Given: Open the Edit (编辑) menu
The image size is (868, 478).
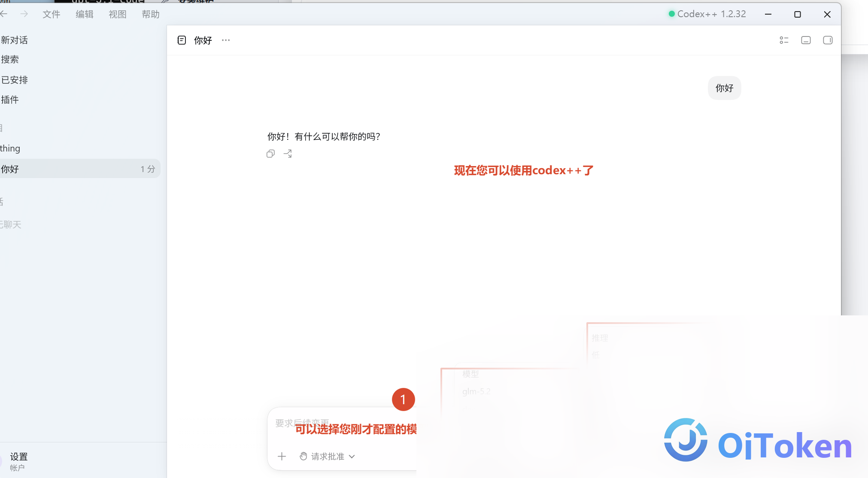Looking at the screenshot, I should coord(84,14).
